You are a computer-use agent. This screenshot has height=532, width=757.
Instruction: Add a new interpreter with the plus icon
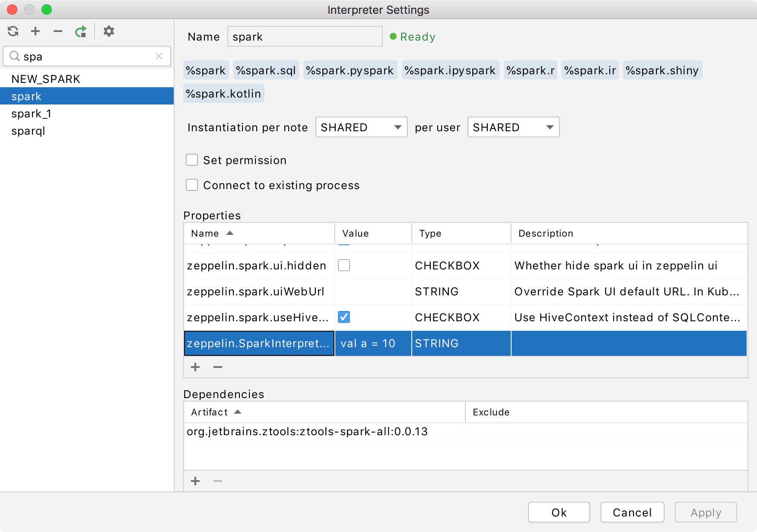[35, 31]
